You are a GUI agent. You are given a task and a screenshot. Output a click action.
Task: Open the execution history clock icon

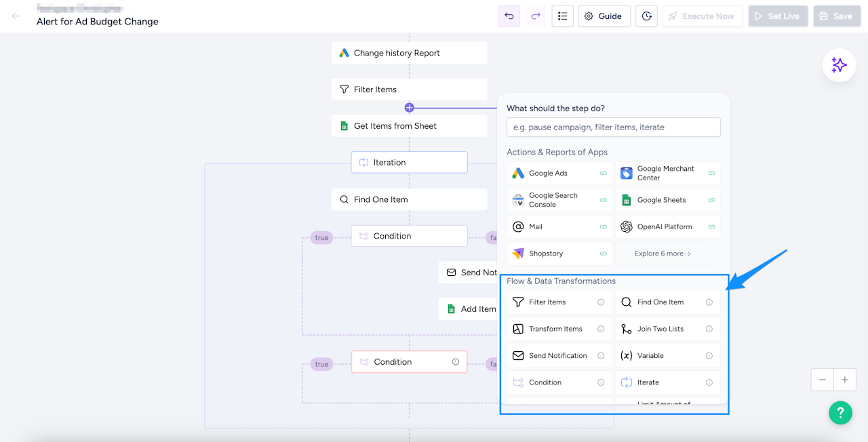coord(647,16)
